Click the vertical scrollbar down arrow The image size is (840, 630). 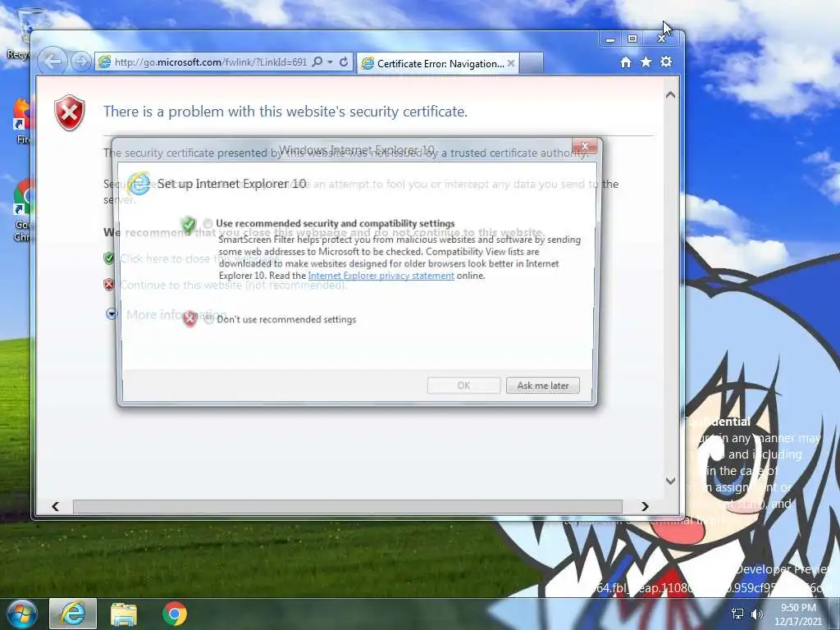(x=670, y=481)
